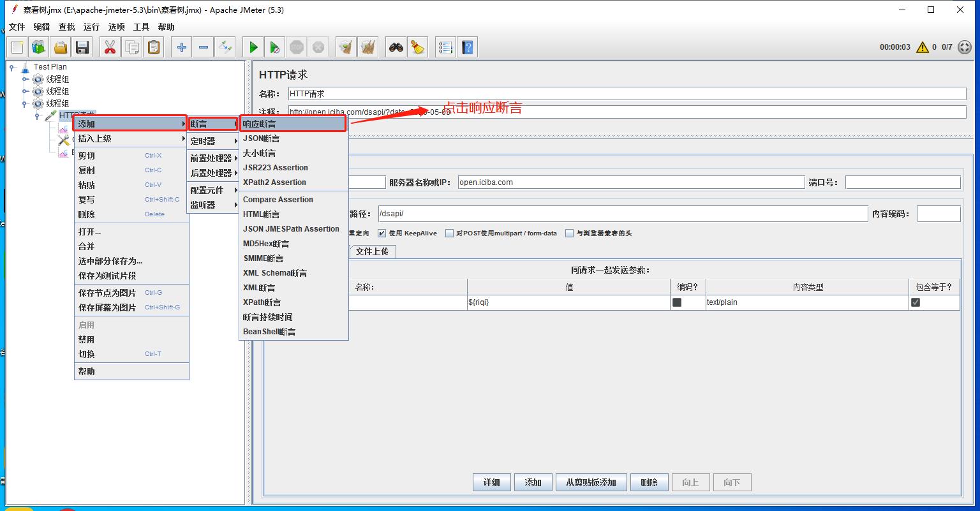Open the 文件 menu in menu bar

point(17,27)
